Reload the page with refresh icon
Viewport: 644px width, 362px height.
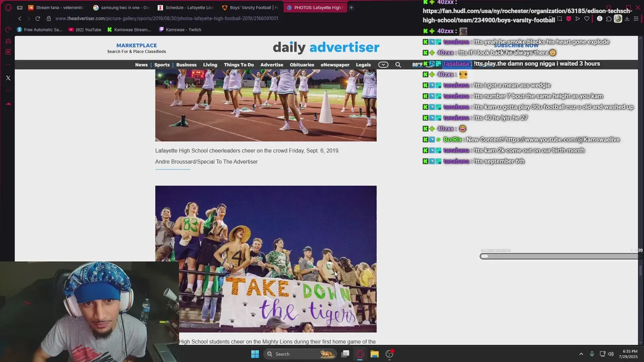click(x=38, y=19)
